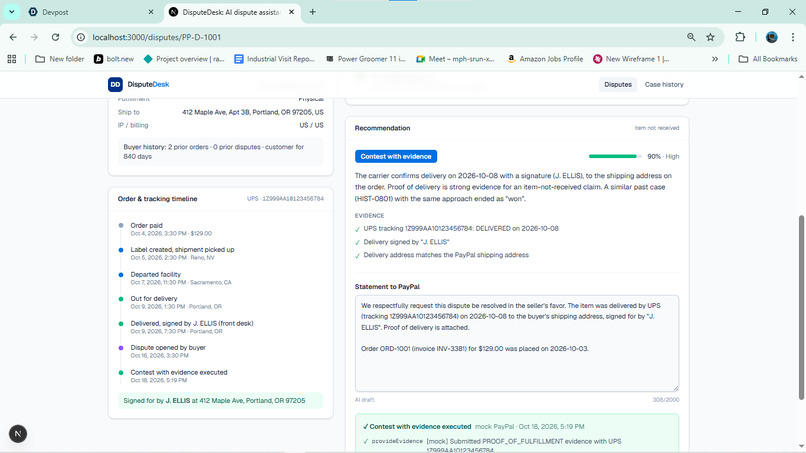806x453 pixels.
Task: Click the DisputeDesk DD logo
Action: point(115,84)
